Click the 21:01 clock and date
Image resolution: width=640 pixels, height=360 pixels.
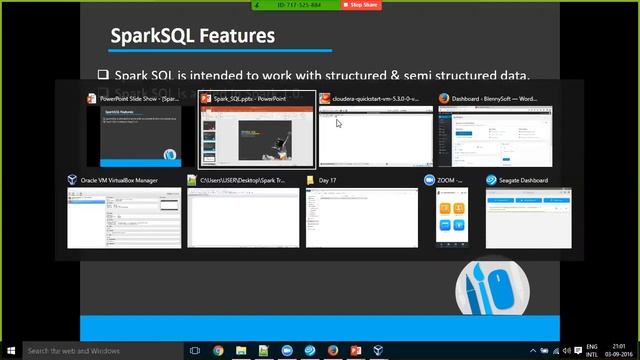coord(619,351)
